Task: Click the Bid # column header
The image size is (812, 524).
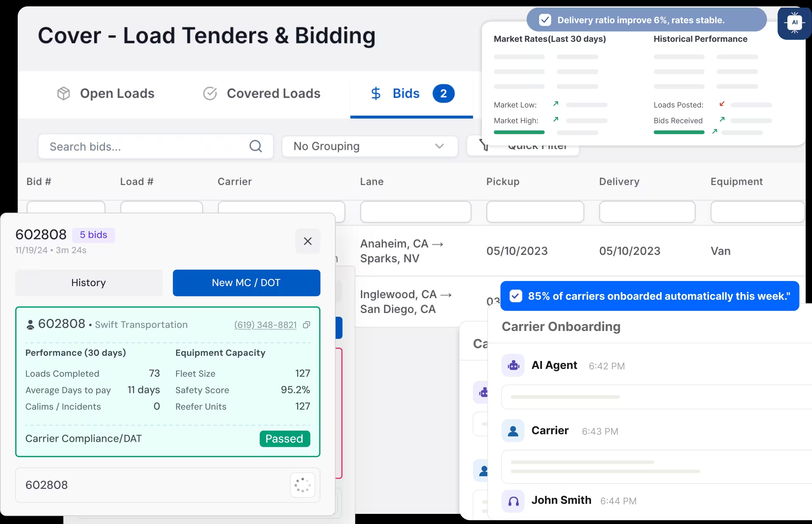Action: point(39,181)
